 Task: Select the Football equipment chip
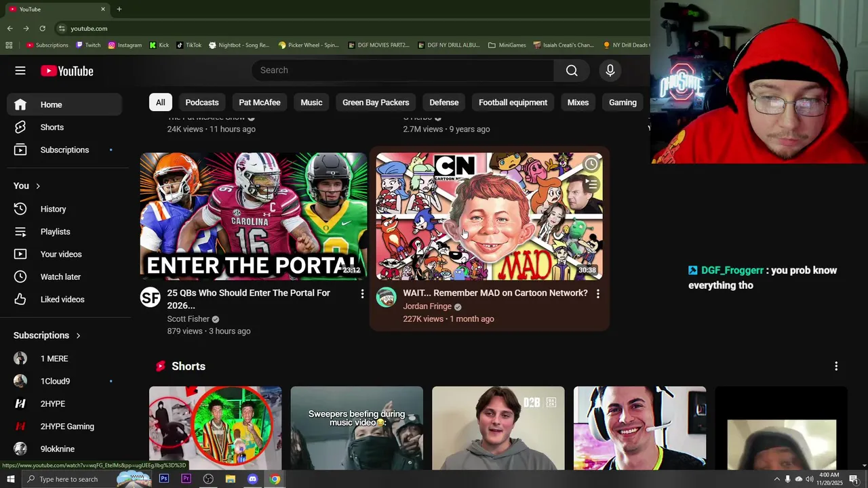513,102
